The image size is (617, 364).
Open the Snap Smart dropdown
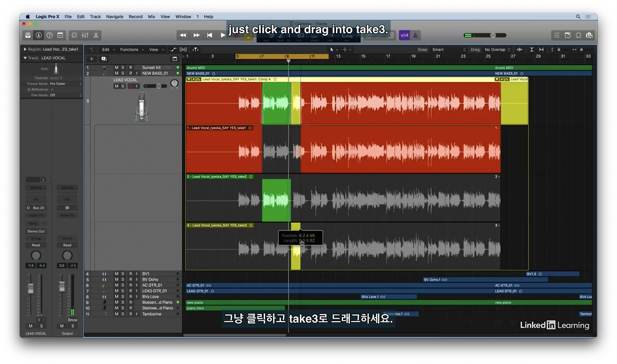[x=449, y=50]
